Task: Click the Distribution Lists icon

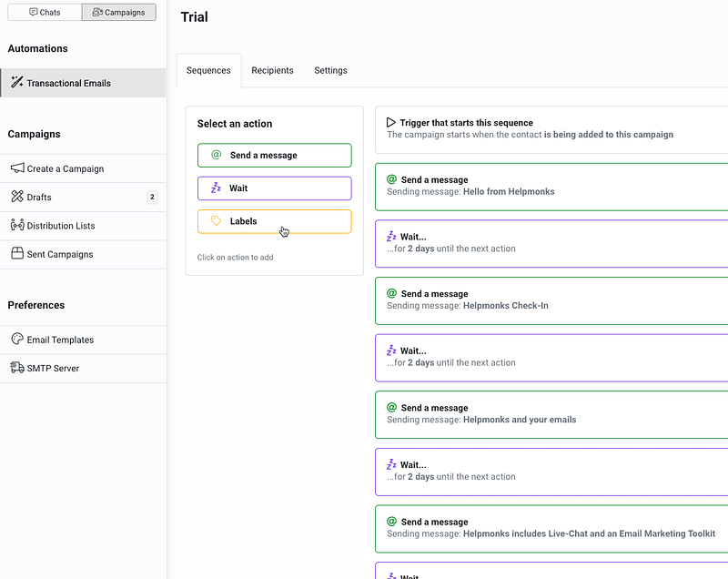Action: tap(17, 225)
